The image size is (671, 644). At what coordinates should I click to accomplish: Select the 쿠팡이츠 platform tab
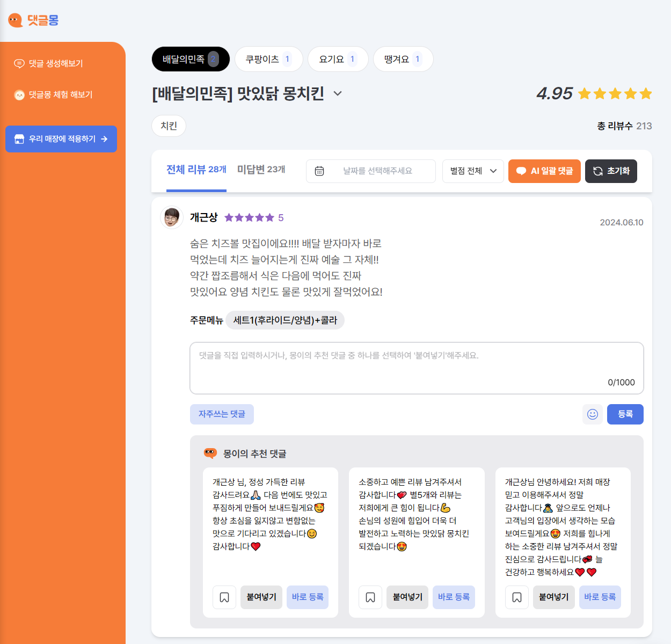(269, 59)
